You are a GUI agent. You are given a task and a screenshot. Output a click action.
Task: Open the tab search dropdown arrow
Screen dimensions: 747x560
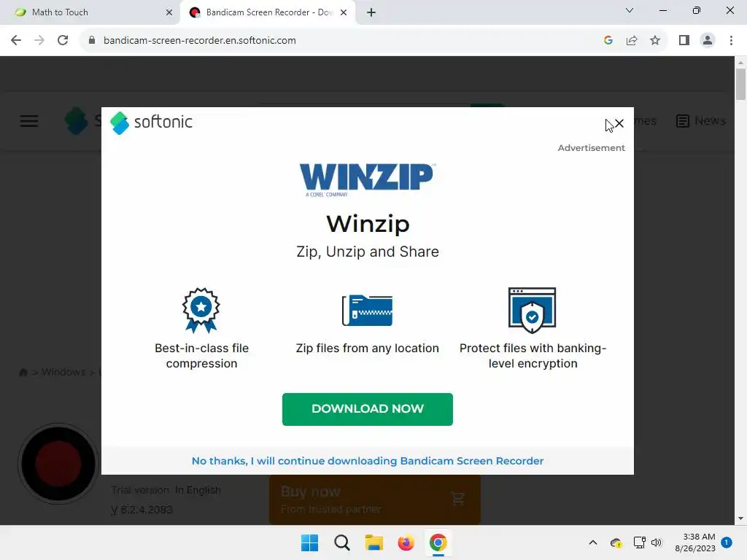click(x=630, y=10)
